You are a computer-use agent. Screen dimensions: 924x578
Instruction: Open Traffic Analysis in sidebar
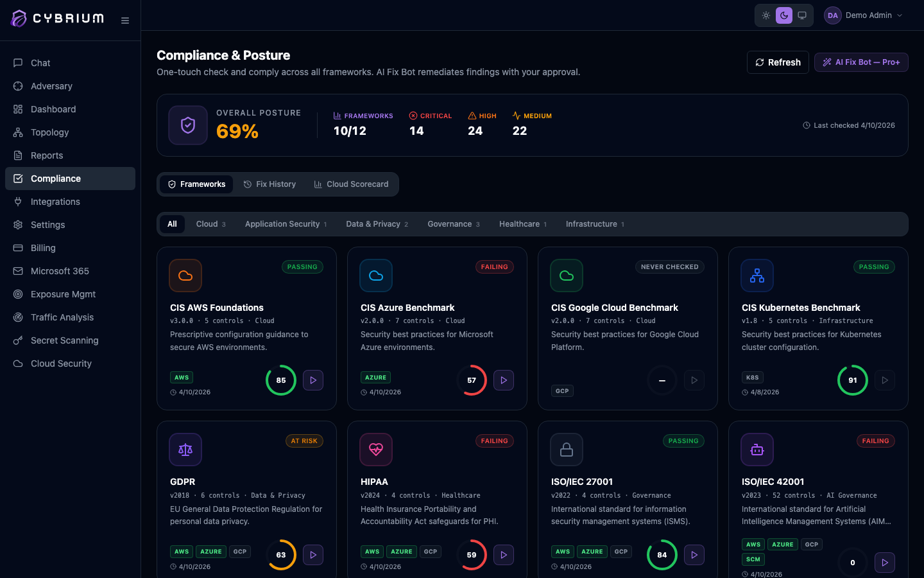coord(70,317)
